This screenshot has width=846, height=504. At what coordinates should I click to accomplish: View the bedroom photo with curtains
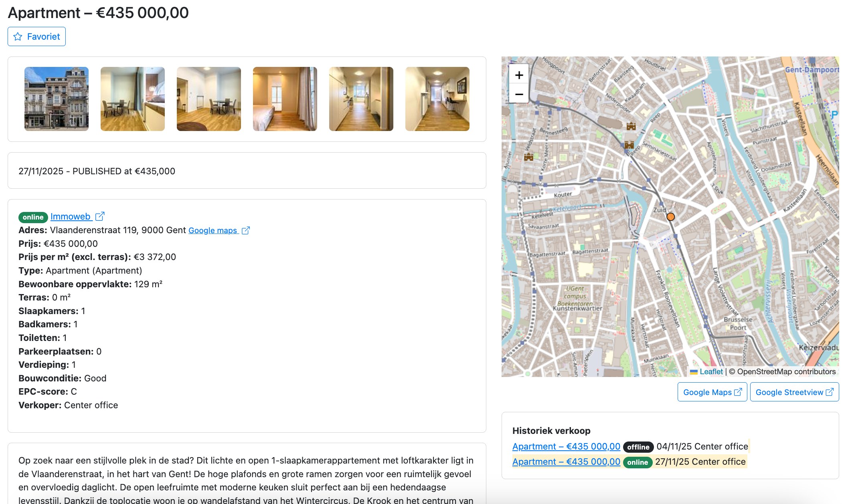click(285, 99)
